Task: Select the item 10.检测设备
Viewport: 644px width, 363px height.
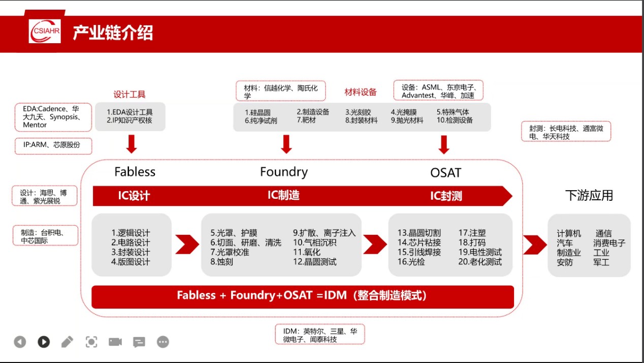Action: pyautogui.click(x=455, y=120)
